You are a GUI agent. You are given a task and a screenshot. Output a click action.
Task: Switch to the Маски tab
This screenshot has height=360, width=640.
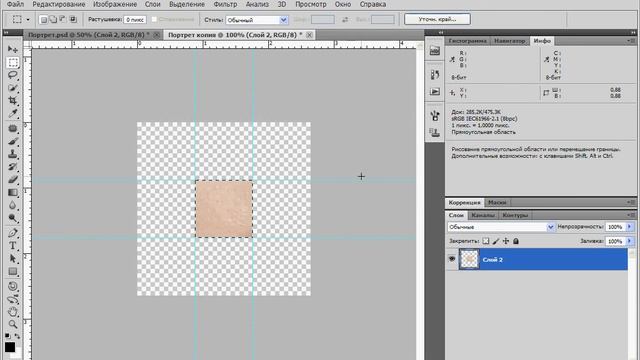click(497, 202)
